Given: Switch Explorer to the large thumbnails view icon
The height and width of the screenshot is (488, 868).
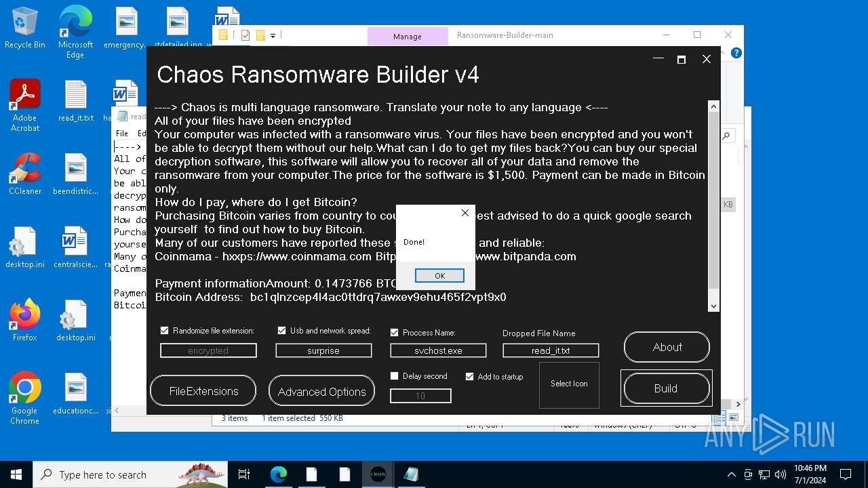Looking at the screenshot, I should pyautogui.click(x=734, y=418).
